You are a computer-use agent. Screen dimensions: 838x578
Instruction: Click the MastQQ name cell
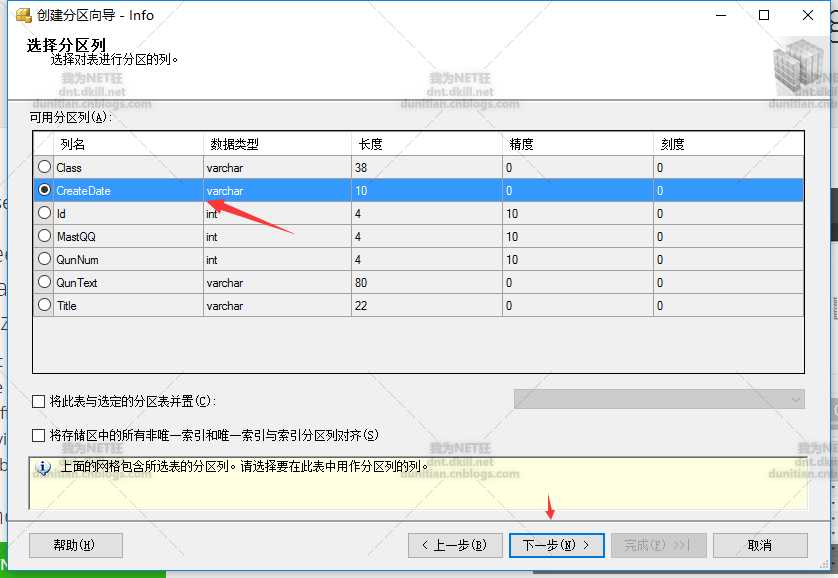pyautogui.click(x=128, y=237)
